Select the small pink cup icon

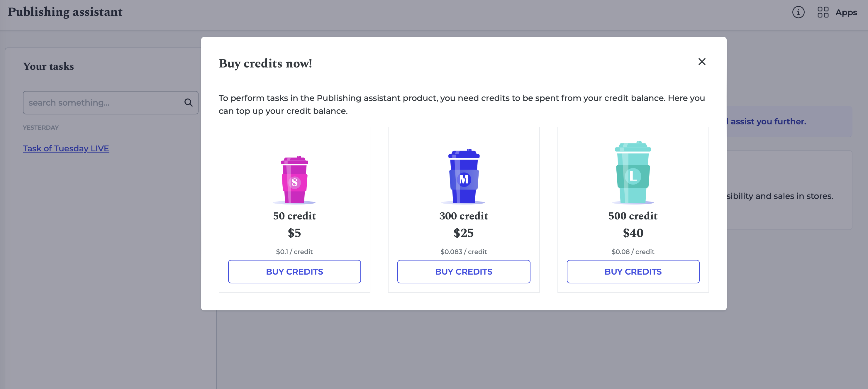pos(294,179)
